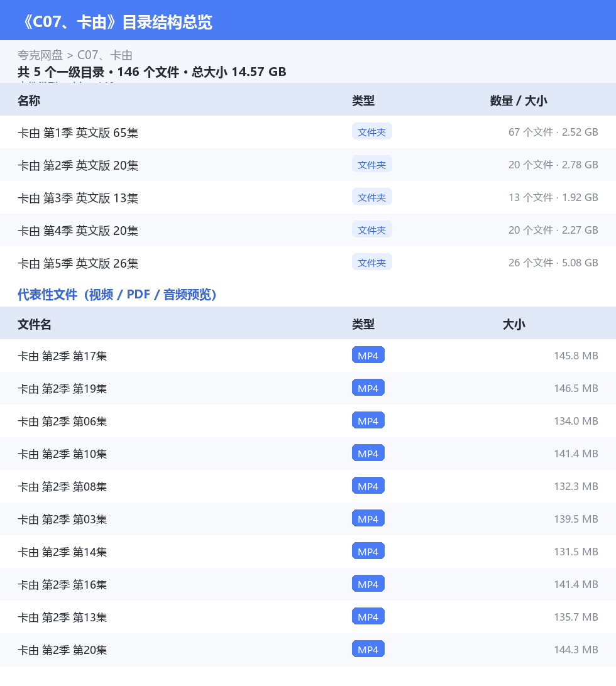
Task: Click MP4 badge for 第14集
Action: [368, 552]
